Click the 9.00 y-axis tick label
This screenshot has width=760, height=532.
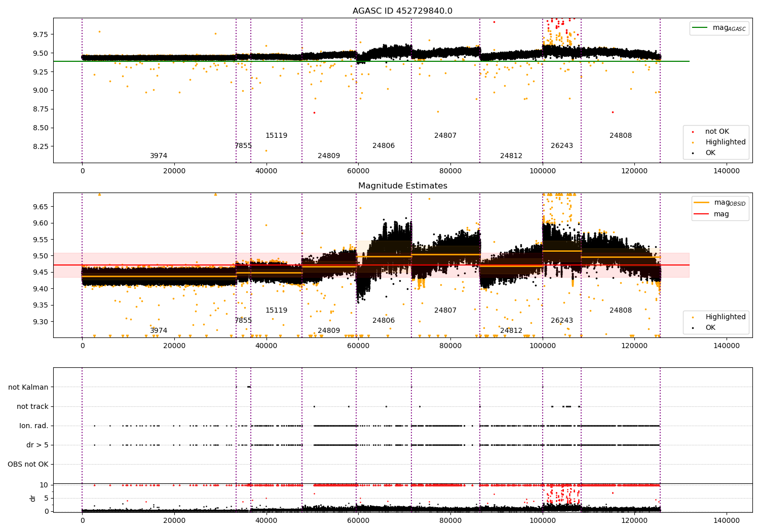[x=41, y=91]
